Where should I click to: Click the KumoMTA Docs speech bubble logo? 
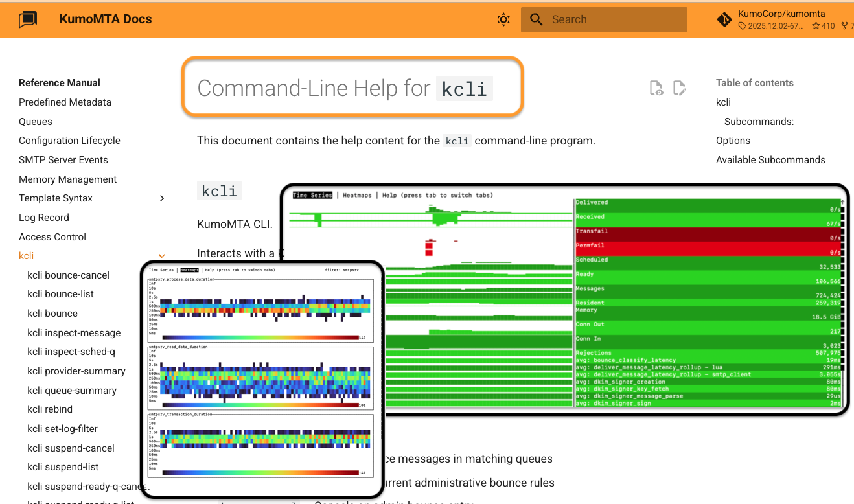click(27, 19)
